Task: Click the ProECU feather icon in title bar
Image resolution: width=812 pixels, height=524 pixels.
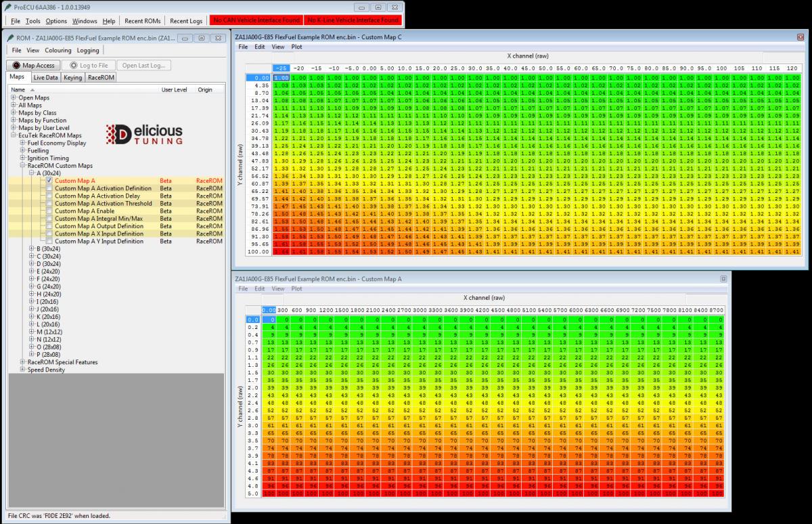Action: (x=7, y=7)
